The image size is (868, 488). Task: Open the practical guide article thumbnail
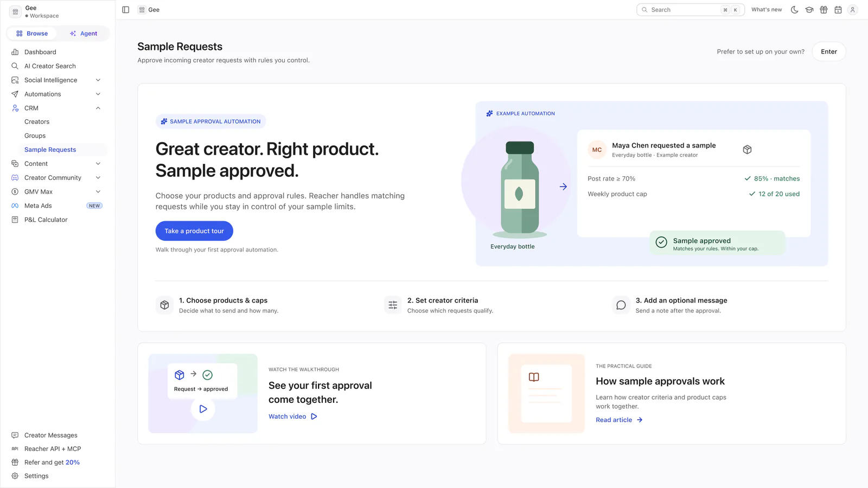click(x=546, y=394)
